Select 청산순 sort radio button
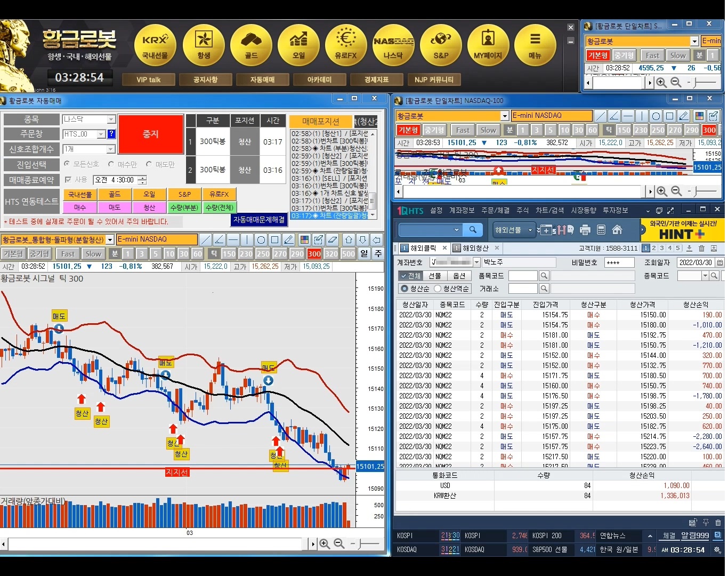 click(405, 289)
